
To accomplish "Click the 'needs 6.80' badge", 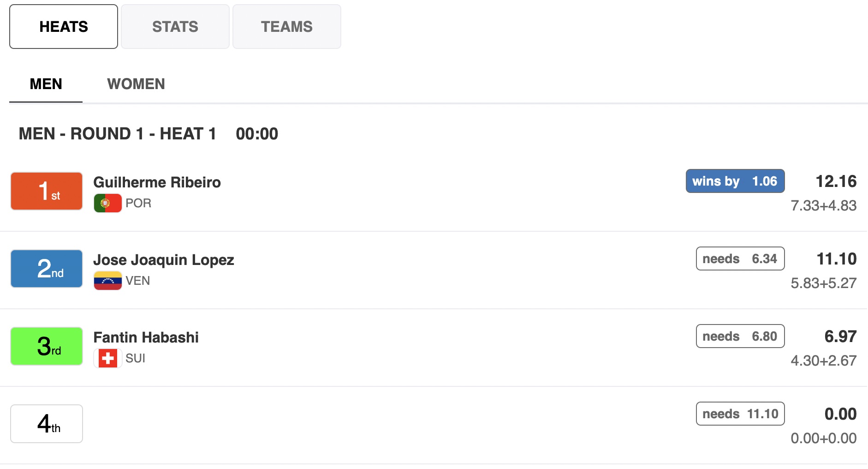I will click(x=740, y=336).
